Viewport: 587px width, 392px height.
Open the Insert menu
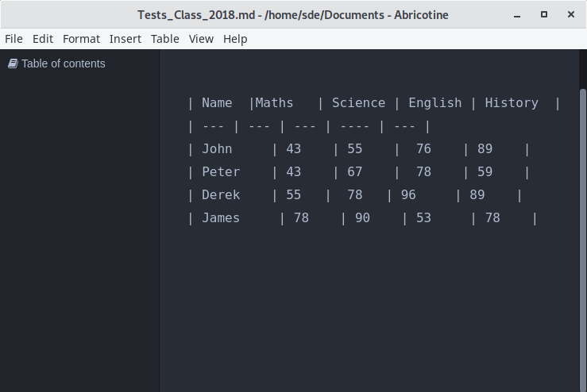[125, 39]
